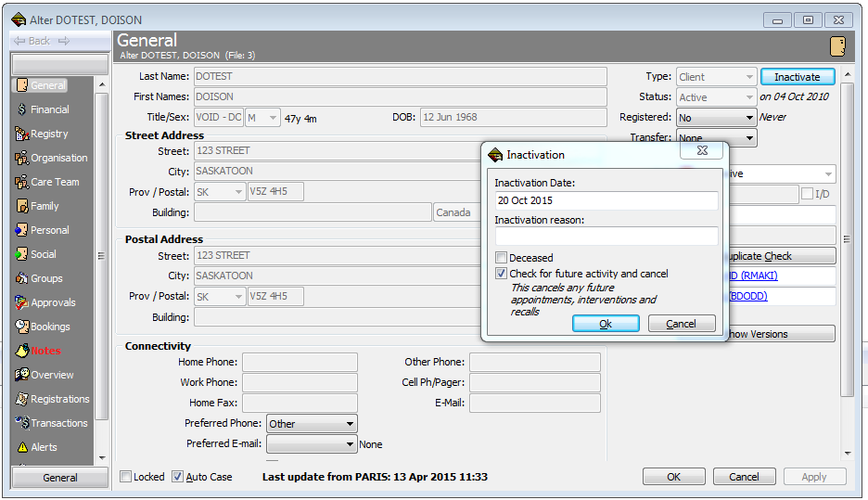Open the Alerts warning triangle icon
868x500 pixels.
pos(22,447)
